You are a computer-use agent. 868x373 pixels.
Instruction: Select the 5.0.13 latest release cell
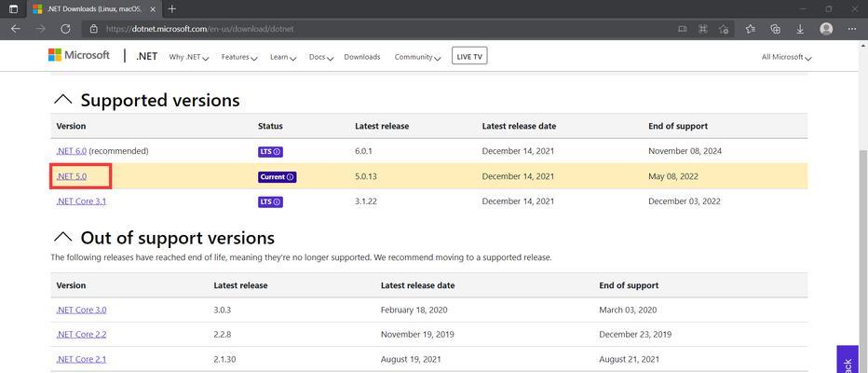coord(366,177)
